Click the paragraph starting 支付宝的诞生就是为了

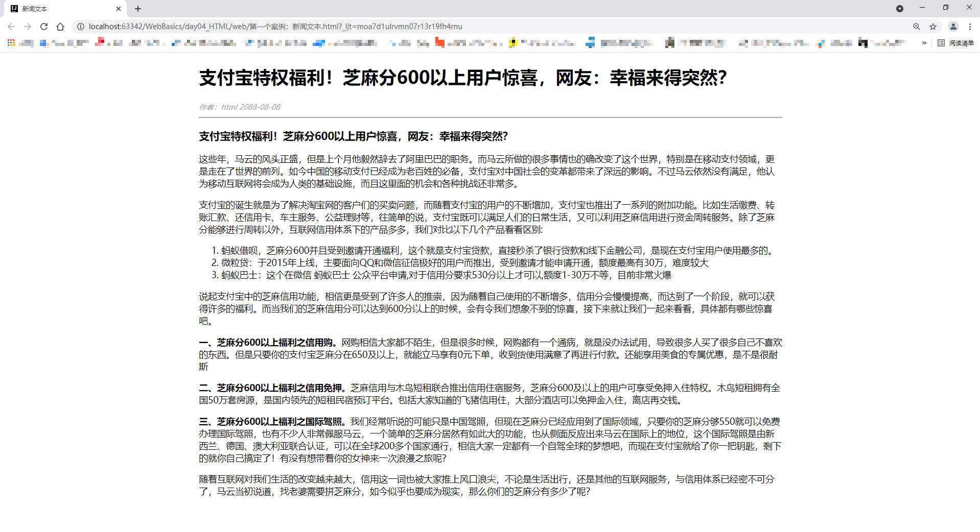click(486, 217)
